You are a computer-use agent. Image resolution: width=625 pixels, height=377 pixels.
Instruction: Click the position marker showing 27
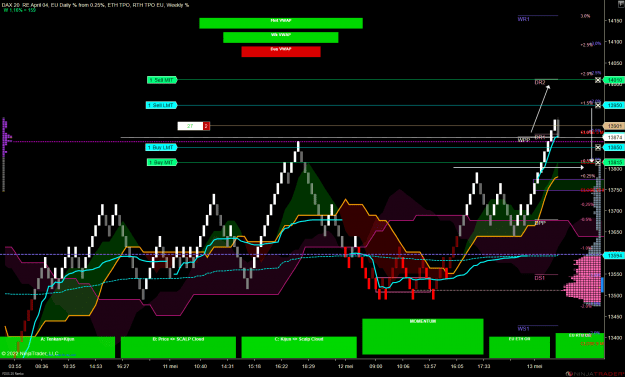click(190, 126)
